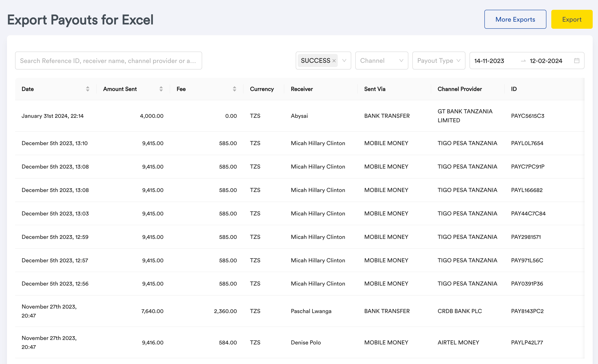Screen dimensions: 598x364
Task: Click CRDB BANK PLC provider cell
Action: pyautogui.click(x=460, y=311)
